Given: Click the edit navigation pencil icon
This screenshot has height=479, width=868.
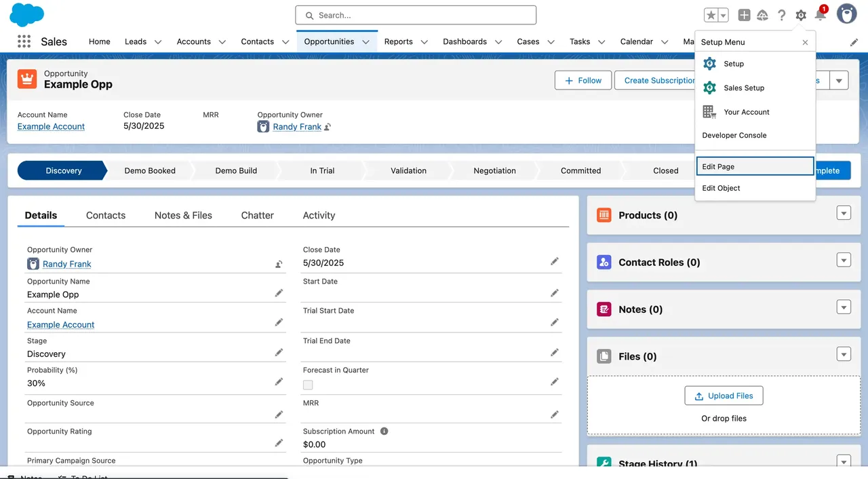Looking at the screenshot, I should pos(854,42).
